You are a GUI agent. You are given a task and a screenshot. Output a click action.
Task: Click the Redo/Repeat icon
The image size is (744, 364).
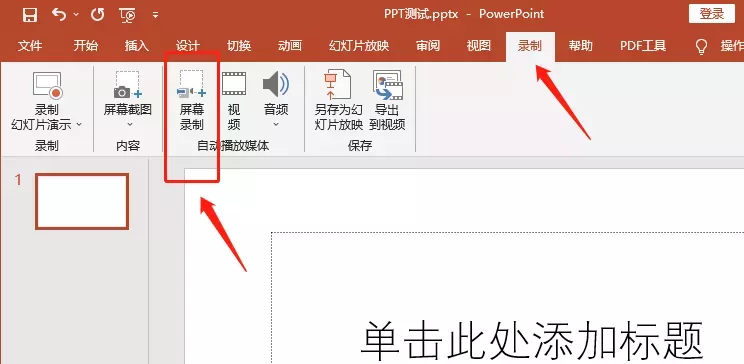pos(98,15)
